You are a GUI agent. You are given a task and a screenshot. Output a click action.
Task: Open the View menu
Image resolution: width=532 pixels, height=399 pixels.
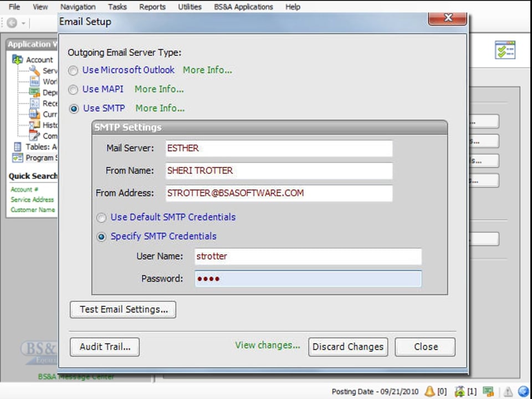[x=40, y=7]
